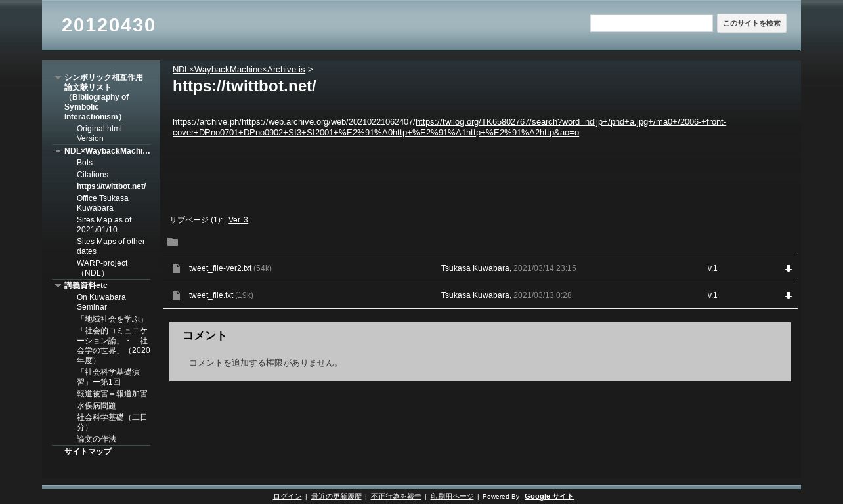The image size is (843, 504).
Task: Click the date 2021/03/14 23:15
Action: [545, 268]
